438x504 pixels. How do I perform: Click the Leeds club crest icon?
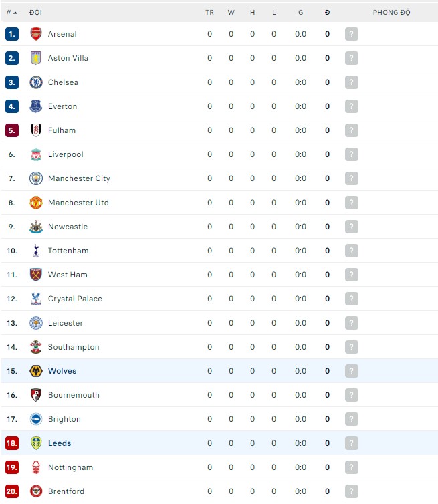pyautogui.click(x=36, y=443)
